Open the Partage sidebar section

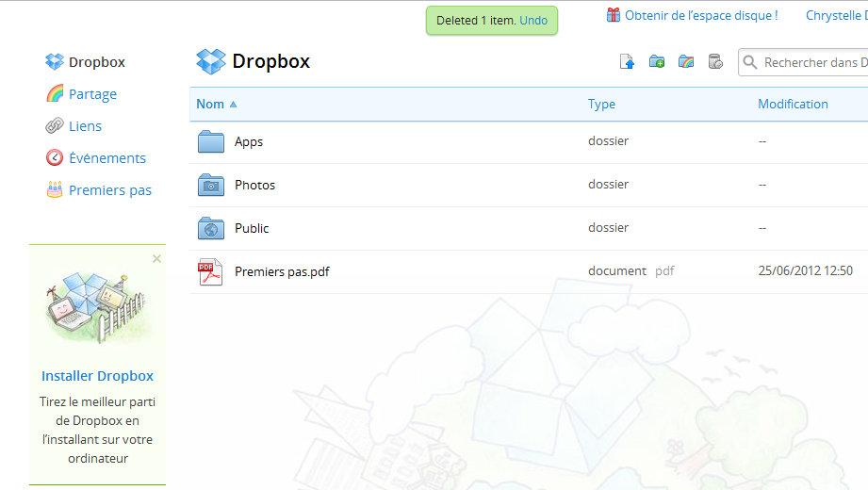click(x=92, y=94)
